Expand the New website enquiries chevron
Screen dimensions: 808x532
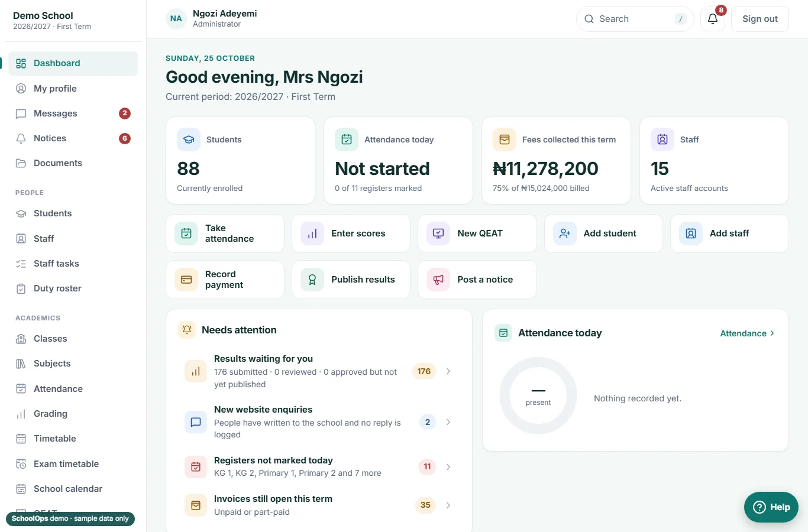[448, 422]
